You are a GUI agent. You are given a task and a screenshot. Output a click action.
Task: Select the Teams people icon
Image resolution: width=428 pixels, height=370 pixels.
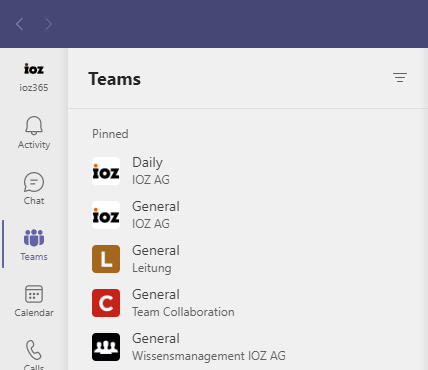(x=34, y=238)
